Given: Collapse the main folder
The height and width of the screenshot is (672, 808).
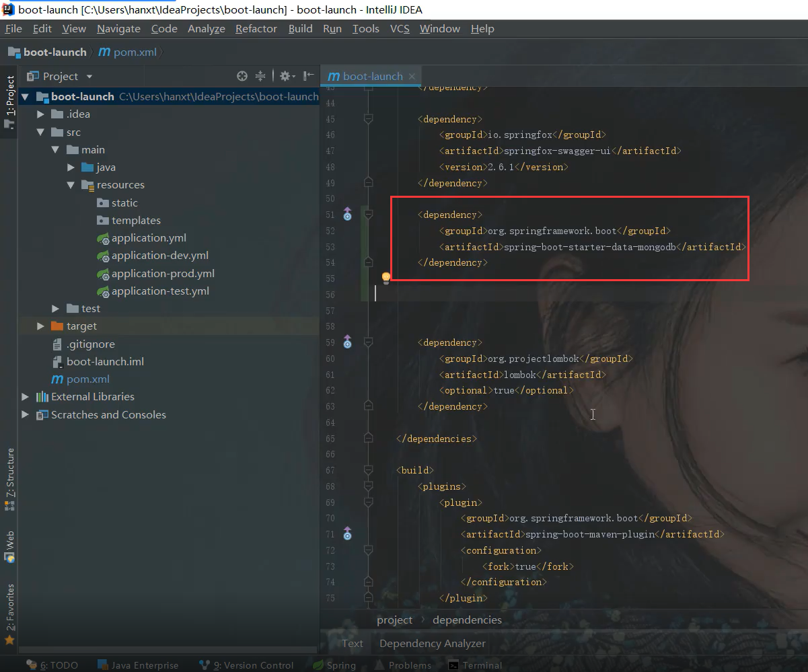Looking at the screenshot, I should pyautogui.click(x=55, y=149).
